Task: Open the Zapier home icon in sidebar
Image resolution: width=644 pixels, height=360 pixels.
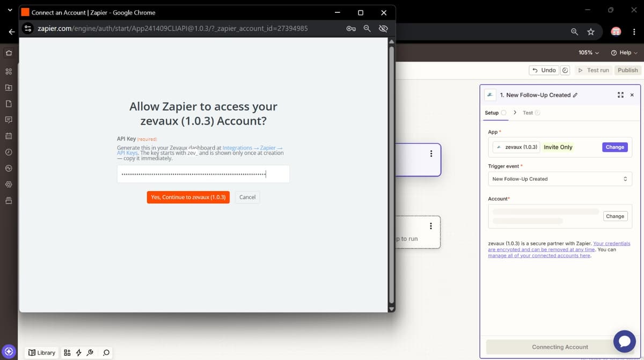Action: (x=9, y=53)
